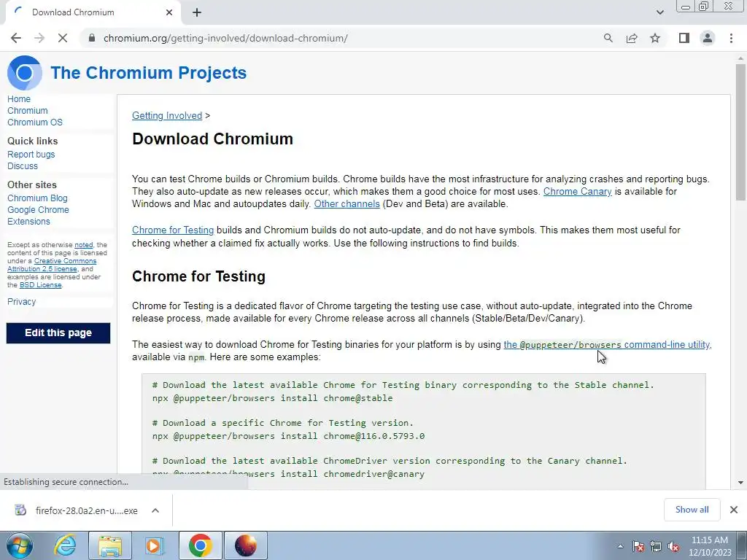Click Chrome icon in taskbar
747x560 pixels.
[200, 545]
